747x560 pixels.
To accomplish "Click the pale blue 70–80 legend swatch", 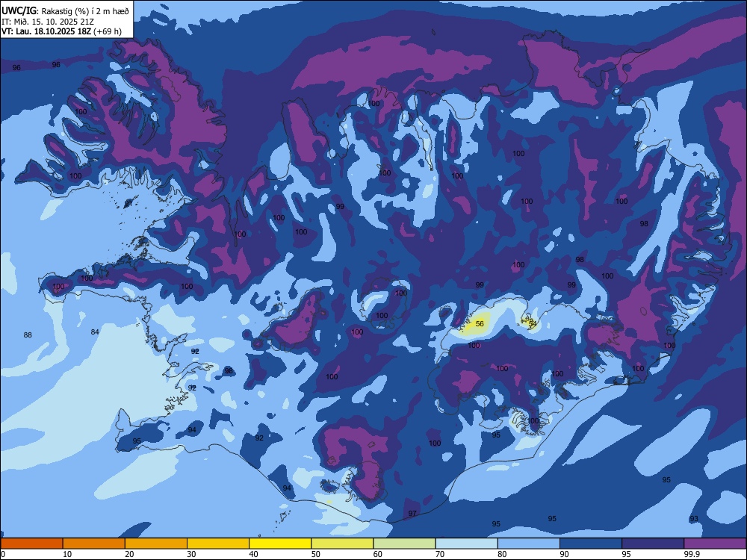I will tap(466, 544).
